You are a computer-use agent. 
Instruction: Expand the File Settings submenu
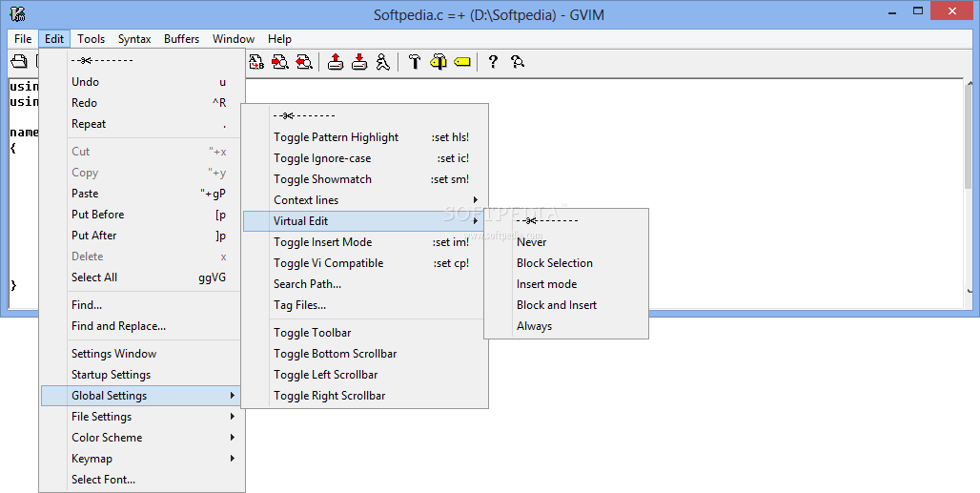coord(142,417)
